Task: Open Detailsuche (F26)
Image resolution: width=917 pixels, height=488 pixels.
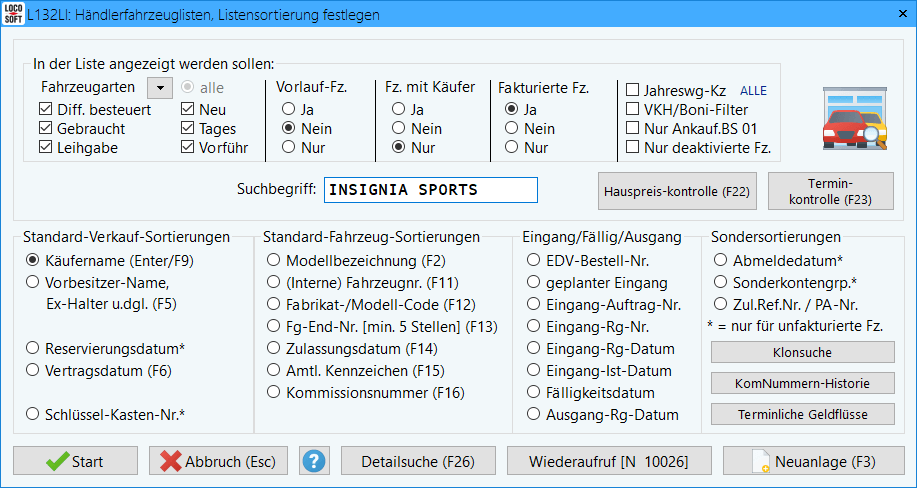Action: point(417,461)
